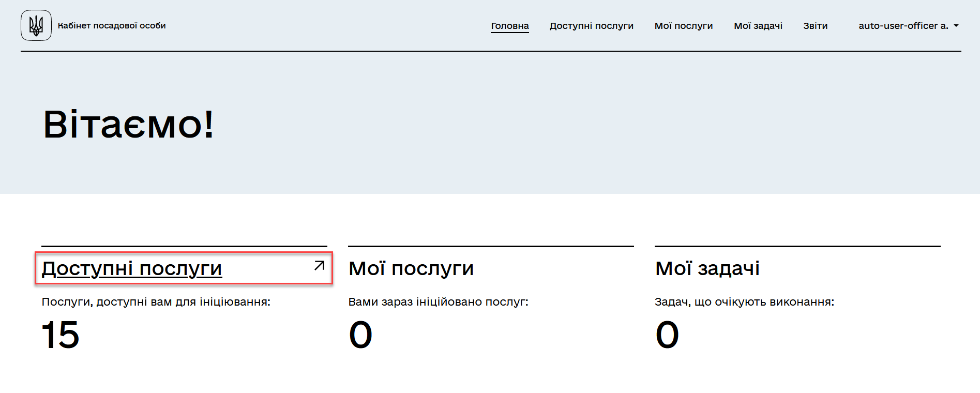Click the caret arrow beside auto-user-officer a.
Viewport: 980px width, 393px height.
pos(956,25)
